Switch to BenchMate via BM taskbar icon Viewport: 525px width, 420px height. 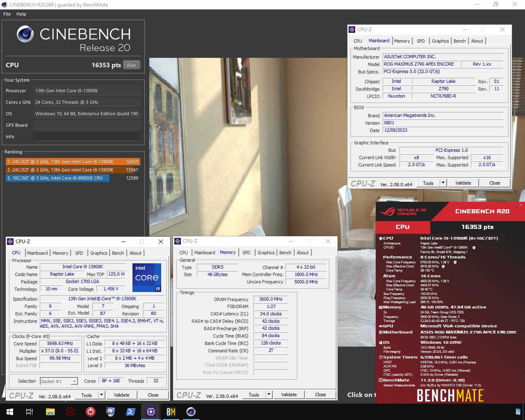pos(171,411)
